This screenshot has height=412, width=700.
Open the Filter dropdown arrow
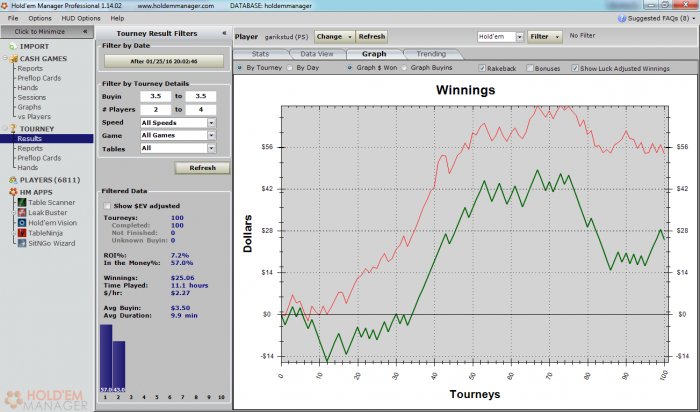(x=557, y=37)
